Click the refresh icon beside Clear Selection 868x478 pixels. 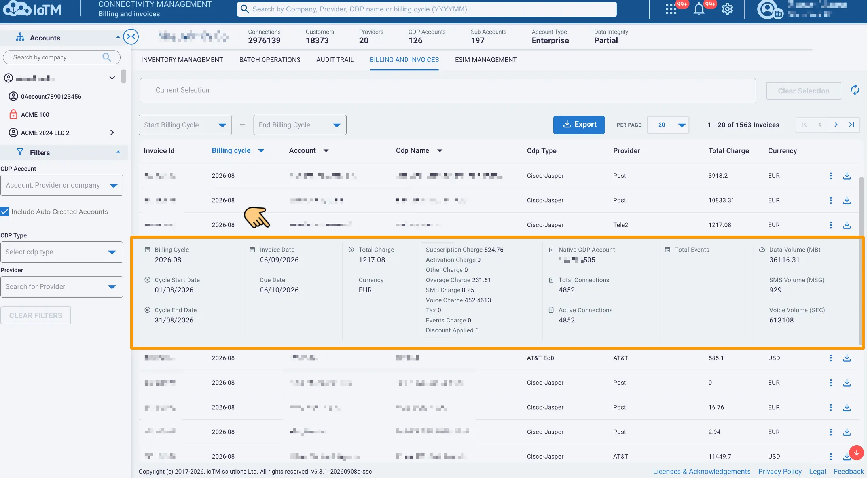click(x=855, y=90)
